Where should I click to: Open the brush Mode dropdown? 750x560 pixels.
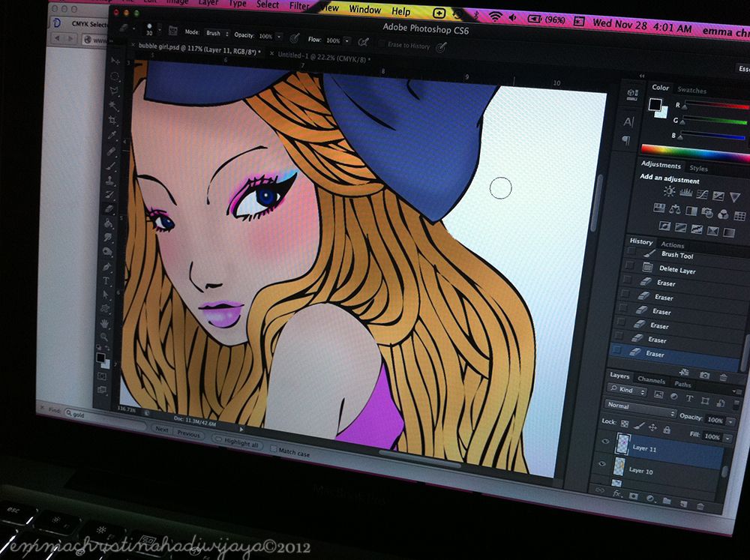click(x=217, y=34)
